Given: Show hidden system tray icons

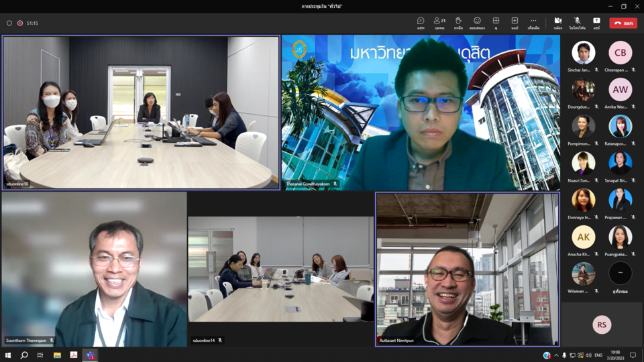Looking at the screenshot, I should click(556, 355).
